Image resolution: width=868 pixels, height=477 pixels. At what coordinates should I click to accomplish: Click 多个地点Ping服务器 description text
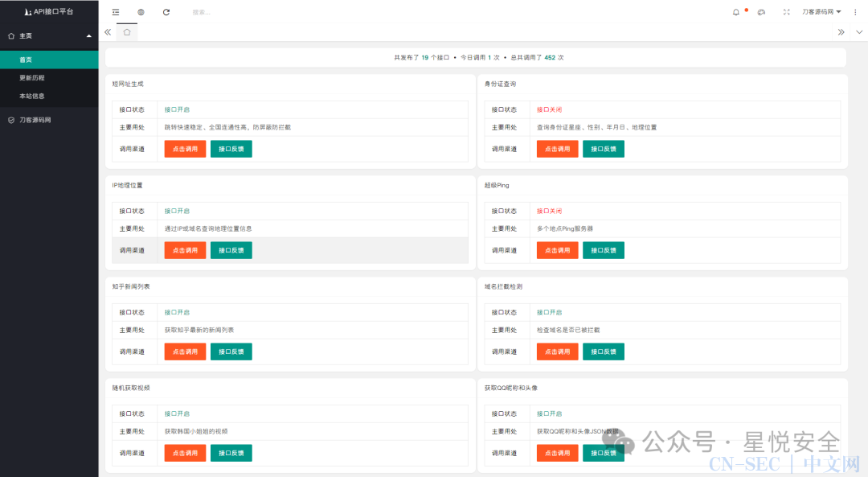pos(565,228)
